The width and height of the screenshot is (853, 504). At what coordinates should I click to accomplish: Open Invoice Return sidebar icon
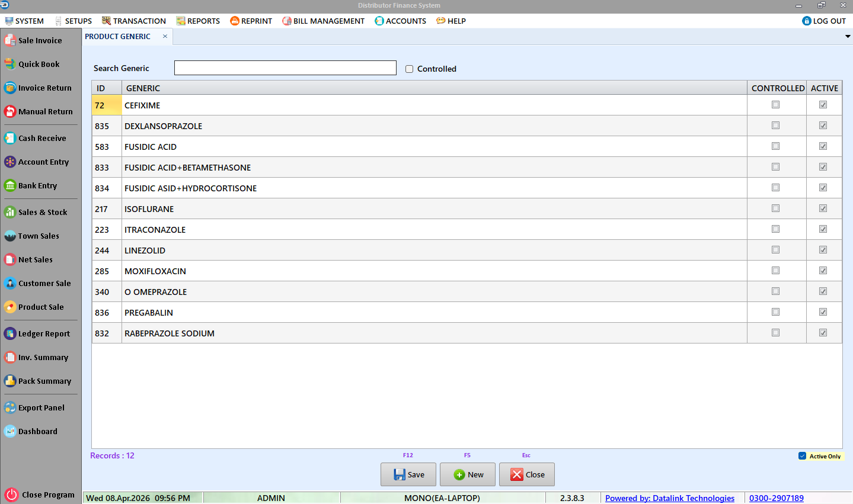click(x=9, y=88)
